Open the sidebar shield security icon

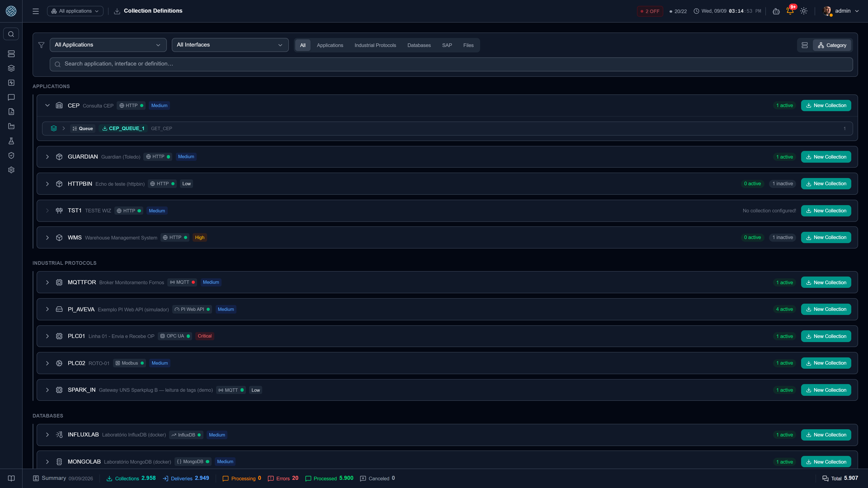[11, 155]
